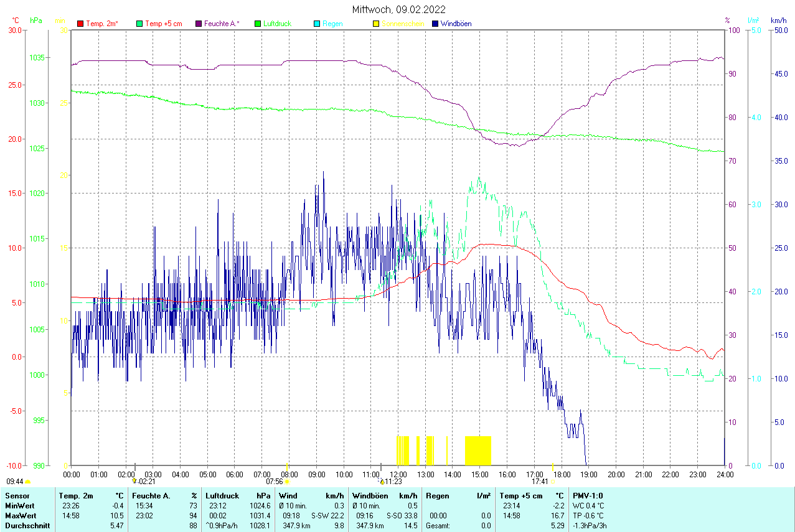Click the 30.0 label on the °C axis
795x532 pixels.
point(14,30)
